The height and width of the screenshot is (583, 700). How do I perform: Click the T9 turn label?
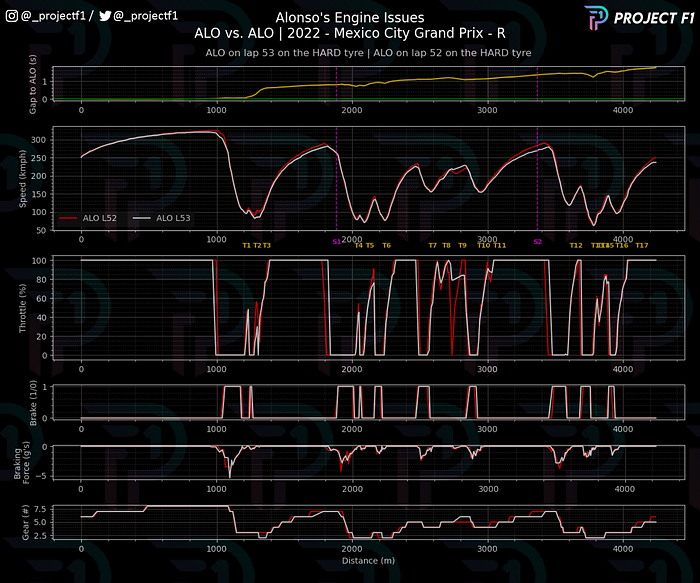point(462,246)
